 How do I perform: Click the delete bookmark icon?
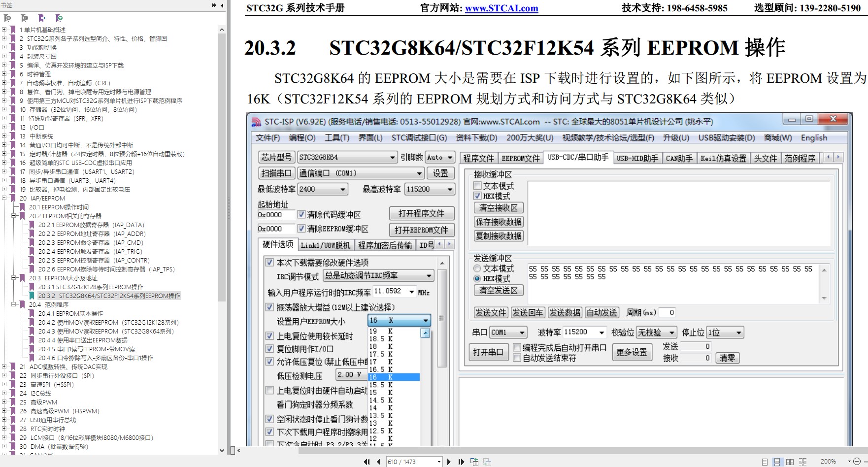coord(7,18)
